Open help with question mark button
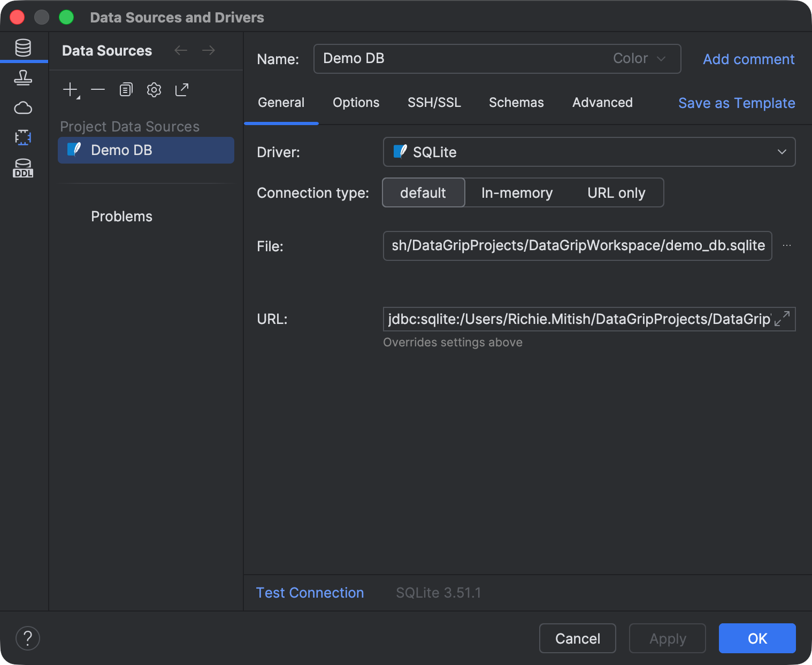This screenshot has width=812, height=665. [x=28, y=638]
